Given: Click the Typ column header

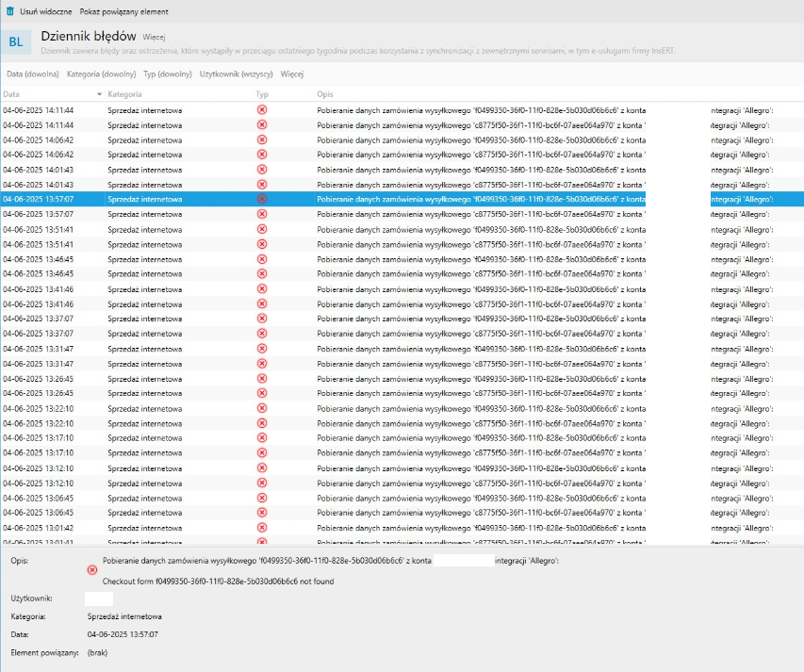Looking at the screenshot, I should 262,95.
